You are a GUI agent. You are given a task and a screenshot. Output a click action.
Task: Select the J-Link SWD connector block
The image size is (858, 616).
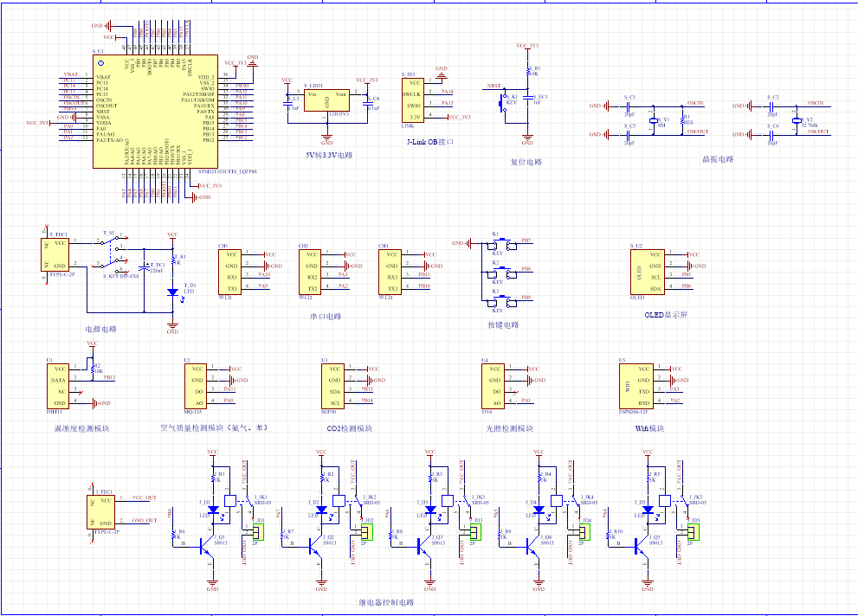[x=413, y=101]
